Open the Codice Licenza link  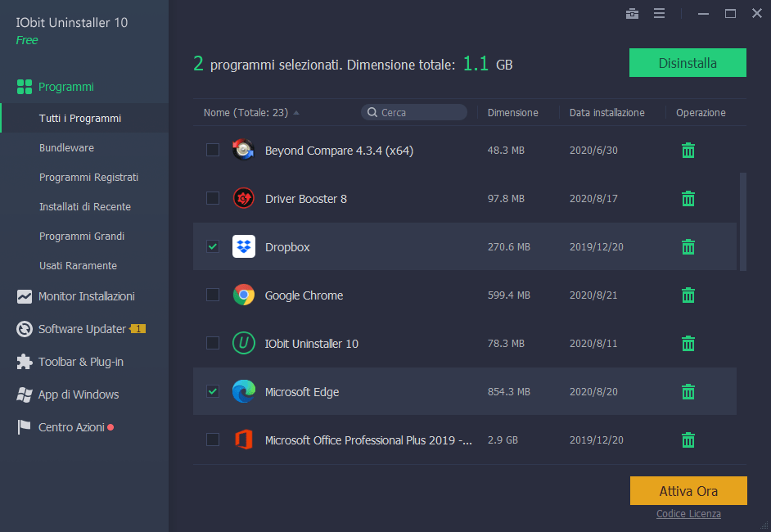pyautogui.click(x=688, y=514)
